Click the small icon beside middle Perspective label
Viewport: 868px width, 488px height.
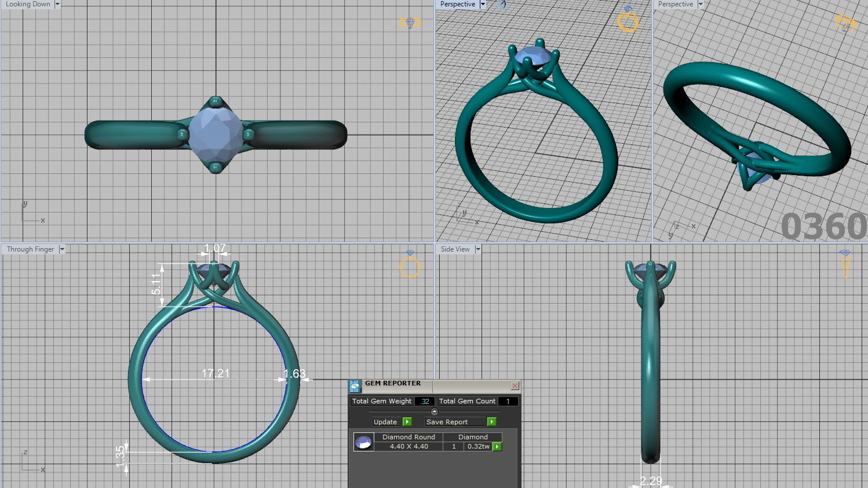point(501,4)
